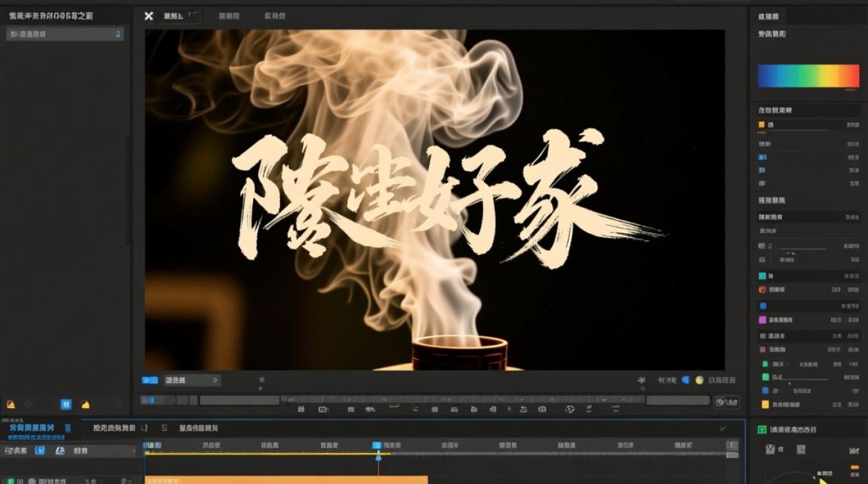Screen dimensions: 868x484
Task: Click the blue playhead marker on the timeline ruler
Action: 377,445
